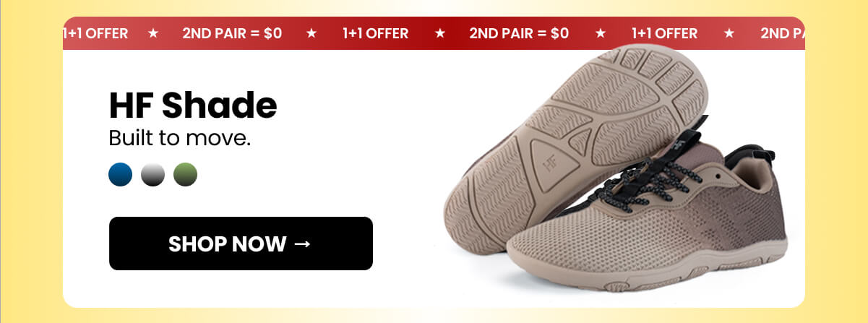Select the blue color swatch
Image resolution: width=868 pixels, height=323 pixels.
121,174
